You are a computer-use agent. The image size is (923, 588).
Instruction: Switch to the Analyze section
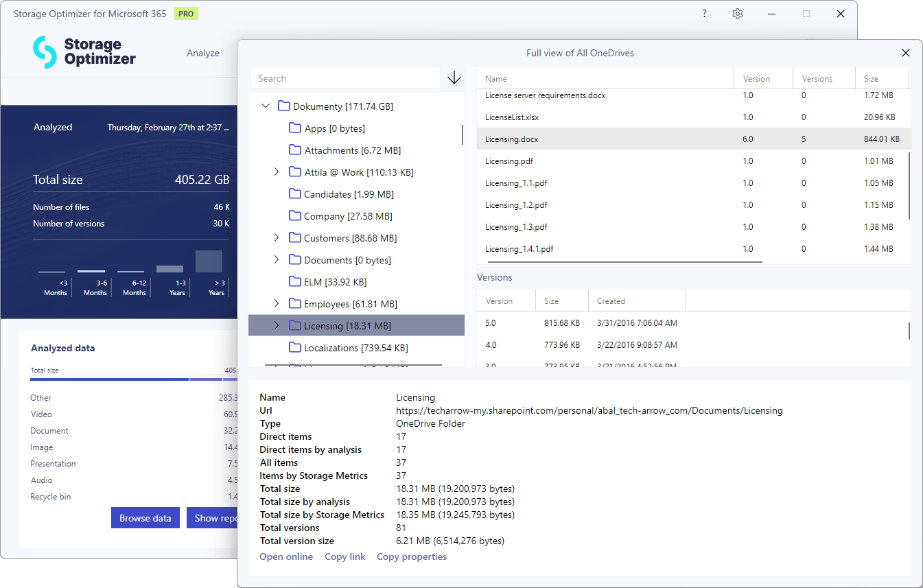(x=203, y=52)
